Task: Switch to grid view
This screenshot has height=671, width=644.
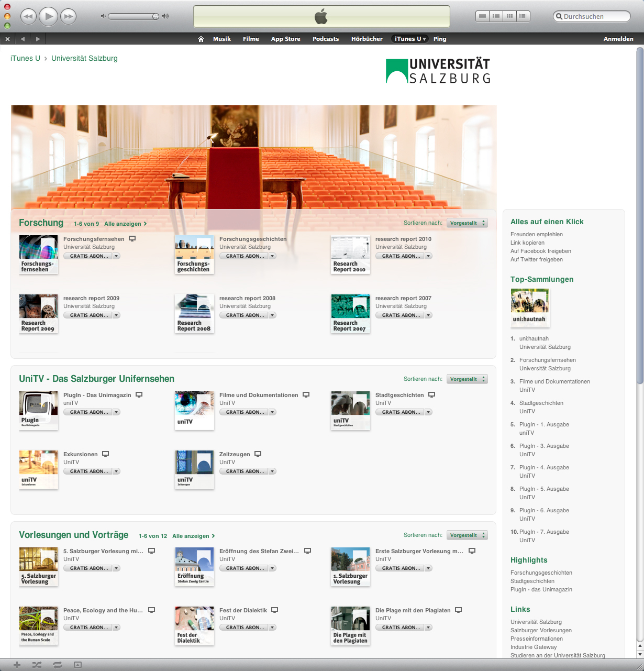Action: [x=509, y=16]
